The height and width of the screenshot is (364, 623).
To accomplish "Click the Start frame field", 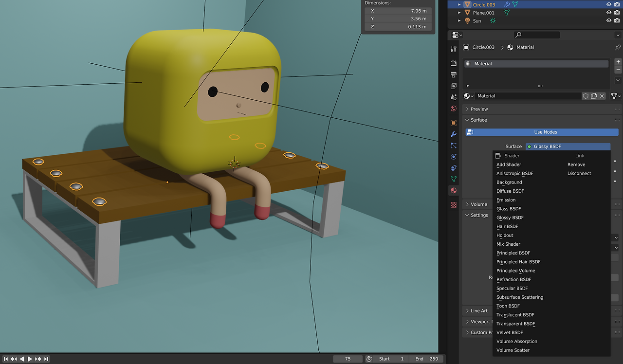I will [x=392, y=359].
